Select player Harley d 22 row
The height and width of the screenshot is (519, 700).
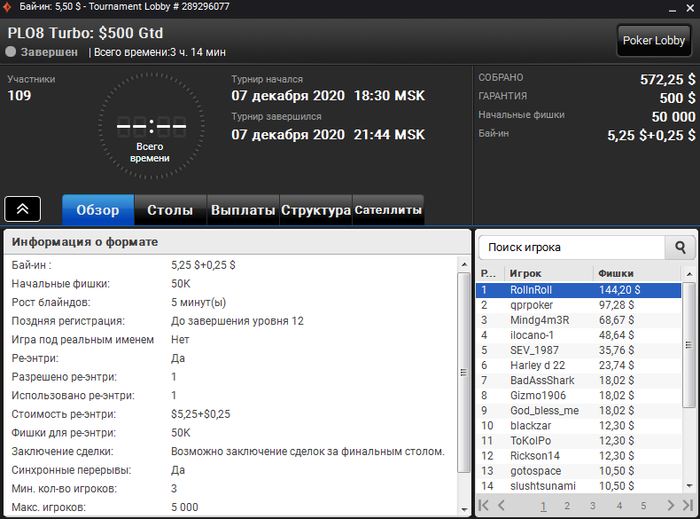tap(579, 365)
